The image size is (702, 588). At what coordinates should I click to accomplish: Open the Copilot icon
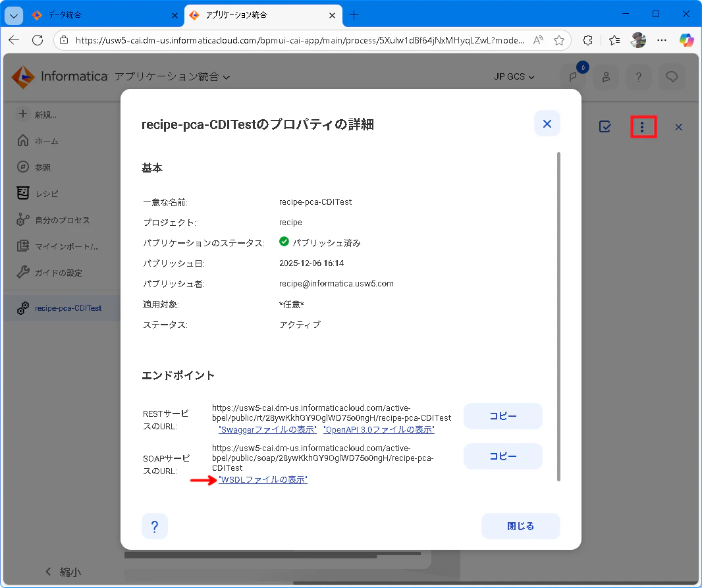686,40
